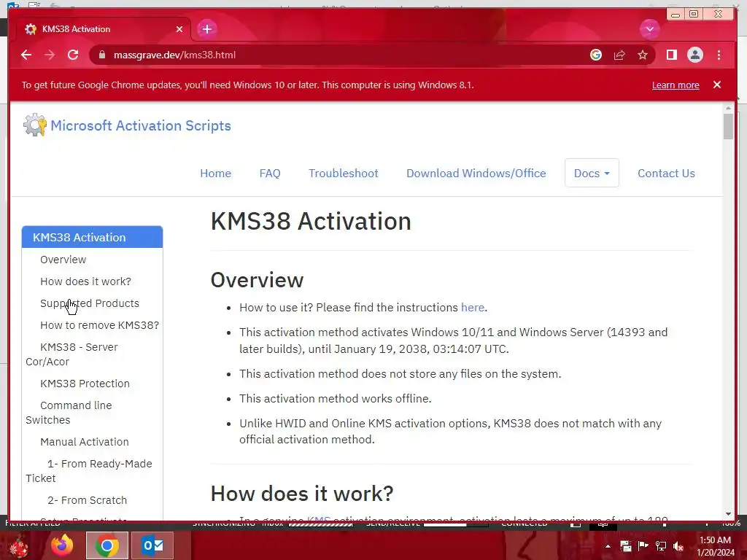Viewport: 747px width, 560px height.
Task: Open Chrome three-dot menu
Action: (x=719, y=55)
